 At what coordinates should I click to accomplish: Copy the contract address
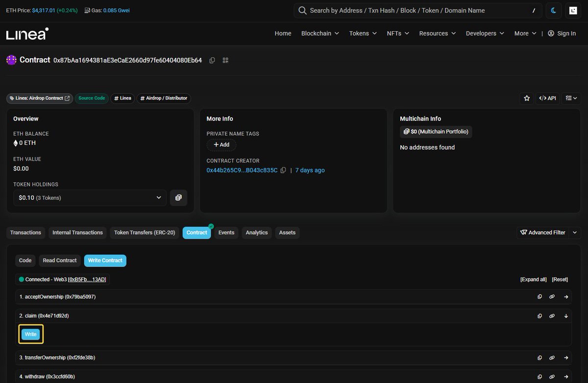coord(212,60)
